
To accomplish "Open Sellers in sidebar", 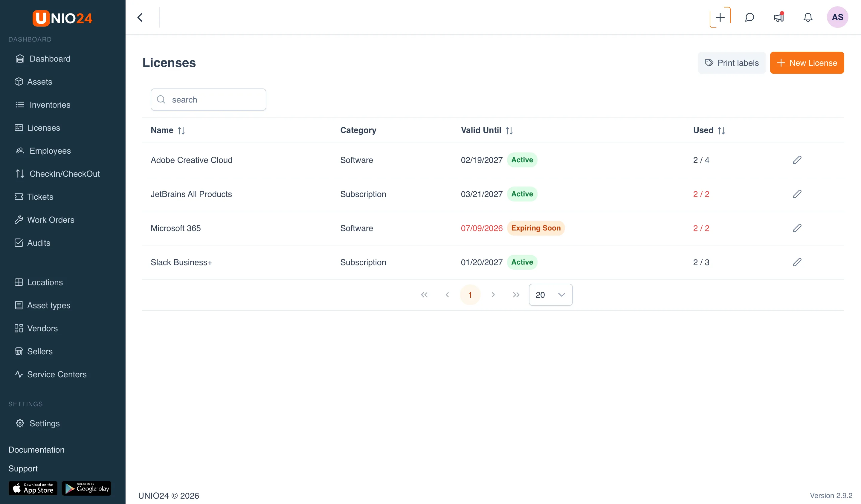I will pyautogui.click(x=33, y=351).
